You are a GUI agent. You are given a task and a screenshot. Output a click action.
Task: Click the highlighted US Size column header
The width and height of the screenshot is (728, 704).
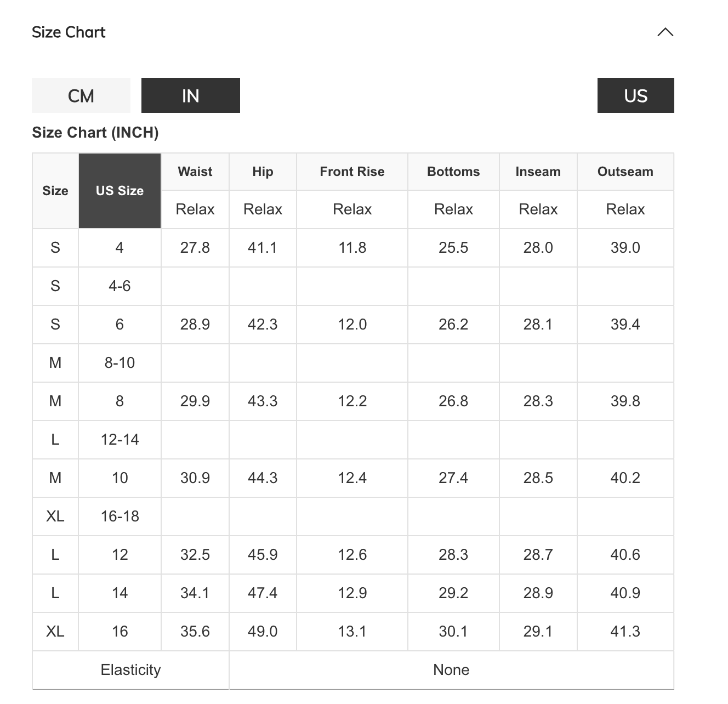(120, 191)
